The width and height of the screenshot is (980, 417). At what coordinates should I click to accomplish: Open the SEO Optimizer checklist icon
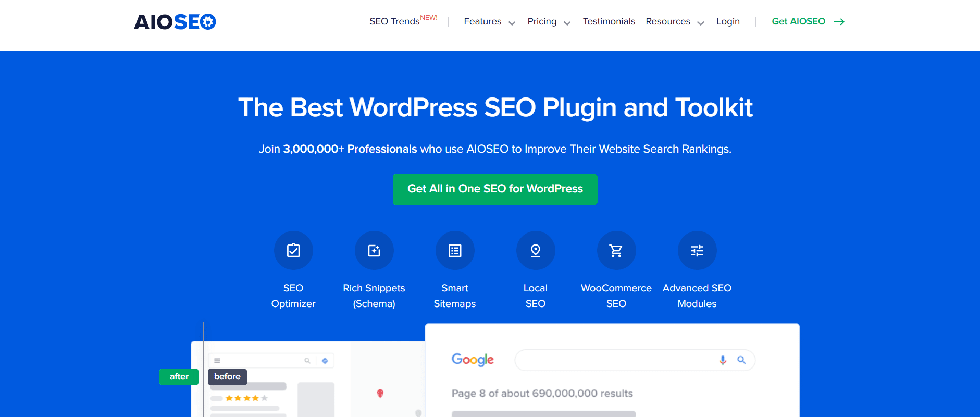pos(293,251)
